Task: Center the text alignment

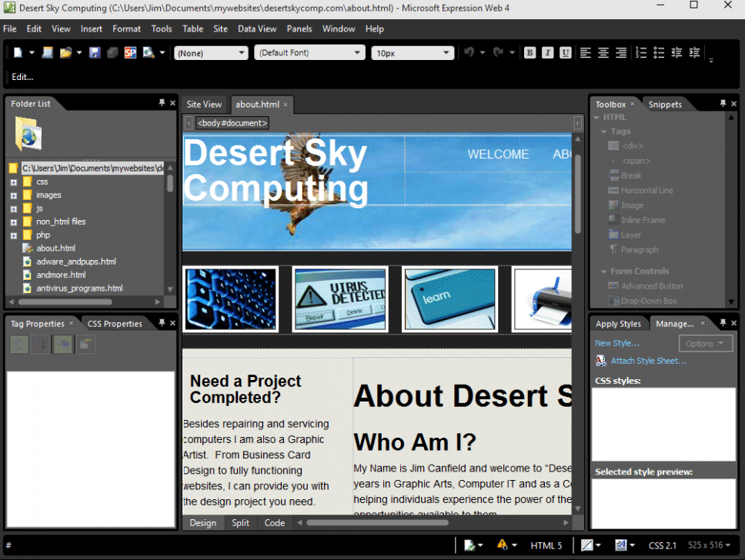Action: pyautogui.click(x=603, y=53)
